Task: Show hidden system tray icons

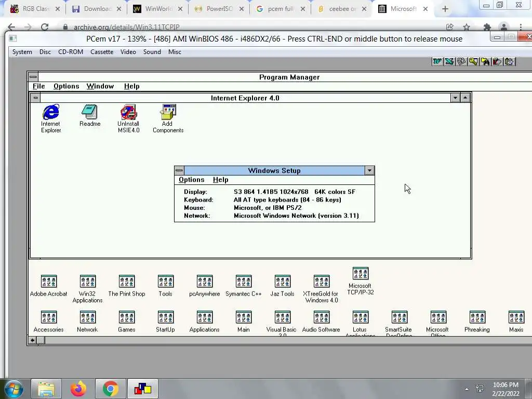Action: point(467,389)
